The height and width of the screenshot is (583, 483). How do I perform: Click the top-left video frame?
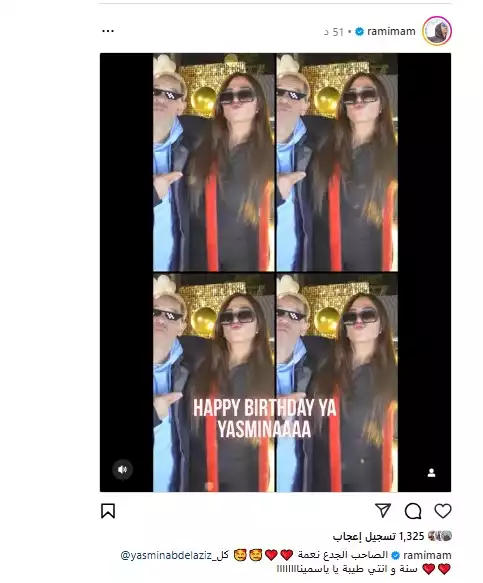coord(214,162)
